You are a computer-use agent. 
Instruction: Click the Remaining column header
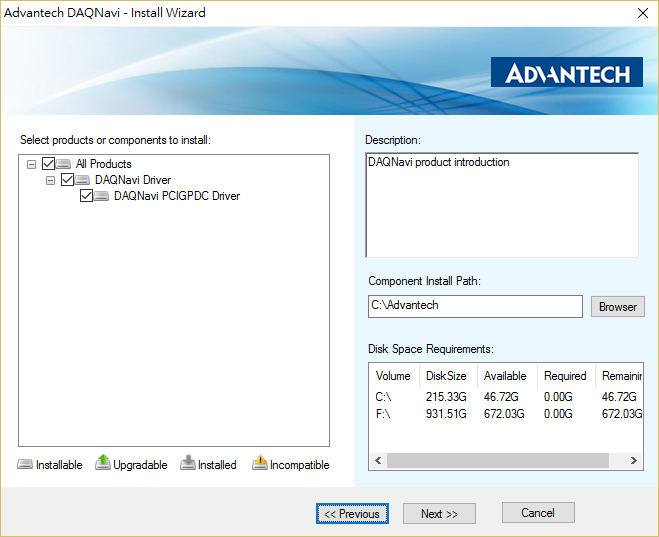619,376
